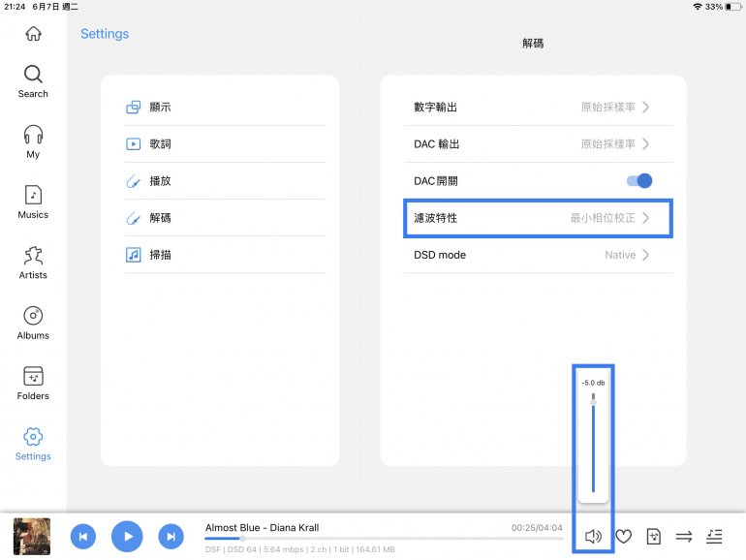Open Search in the sidebar

pyautogui.click(x=33, y=81)
